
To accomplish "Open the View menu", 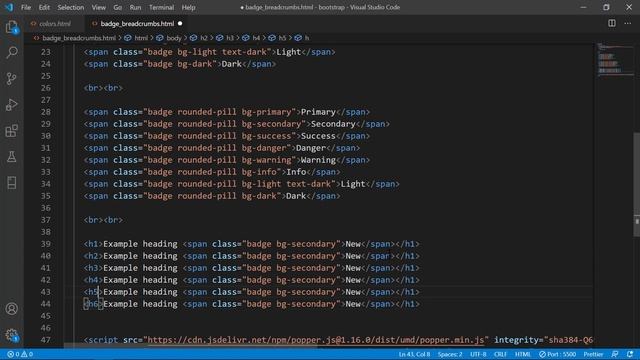I will [x=98, y=7].
